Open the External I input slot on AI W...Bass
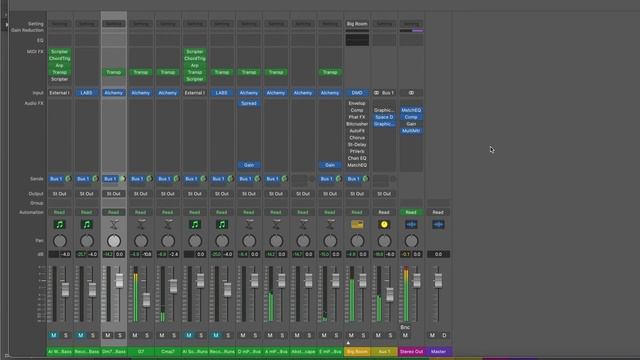This screenshot has height=360, width=640. pyautogui.click(x=60, y=93)
